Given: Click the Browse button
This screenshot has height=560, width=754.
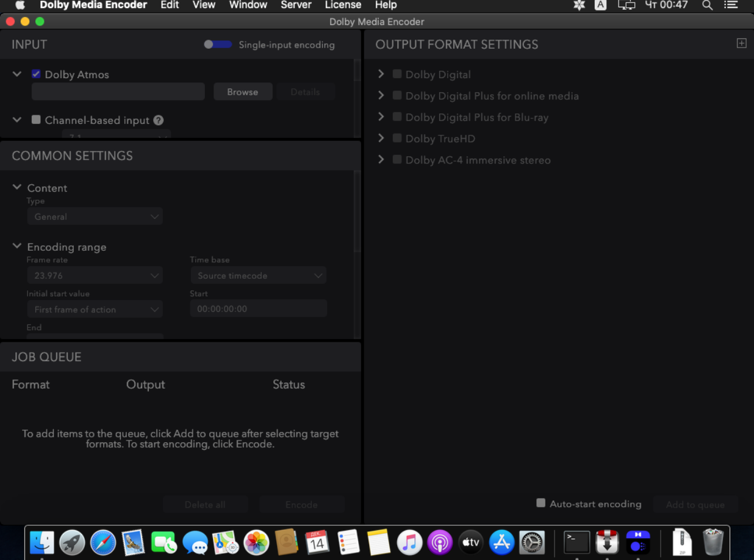Looking at the screenshot, I should pos(242,92).
